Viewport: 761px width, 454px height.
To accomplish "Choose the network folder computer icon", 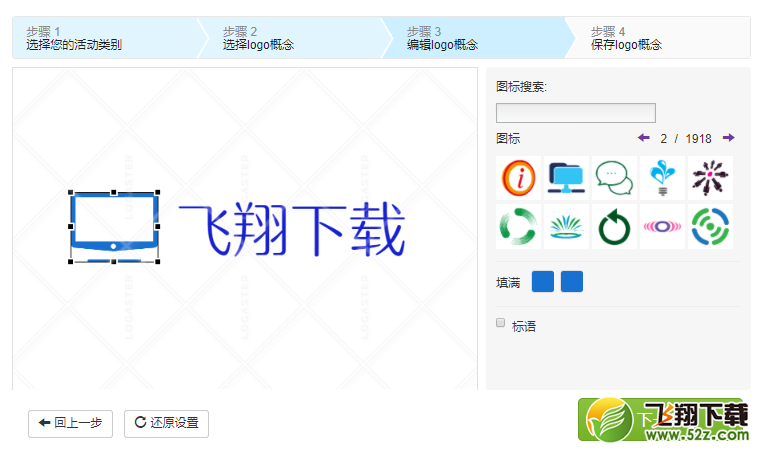I will click(x=566, y=178).
